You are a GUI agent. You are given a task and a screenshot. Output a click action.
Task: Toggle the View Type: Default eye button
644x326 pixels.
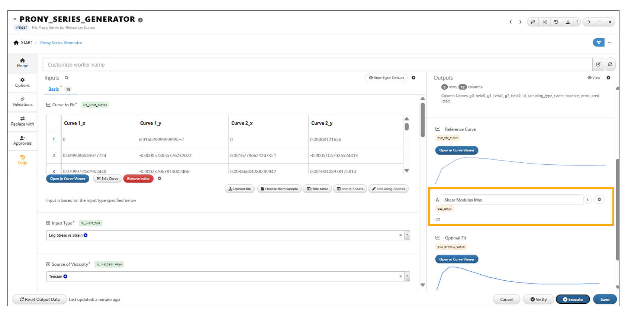tap(386, 78)
